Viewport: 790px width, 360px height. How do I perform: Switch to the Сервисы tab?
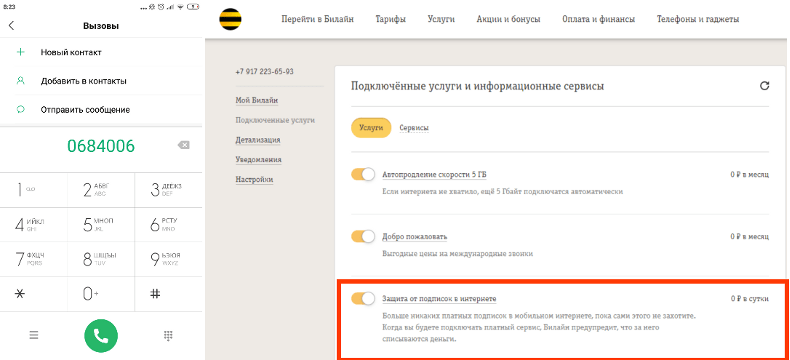pyautogui.click(x=414, y=128)
